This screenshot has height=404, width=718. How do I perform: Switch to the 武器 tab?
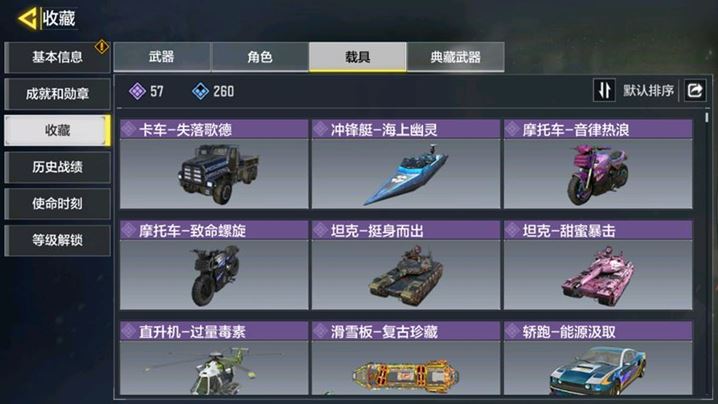[x=162, y=57]
